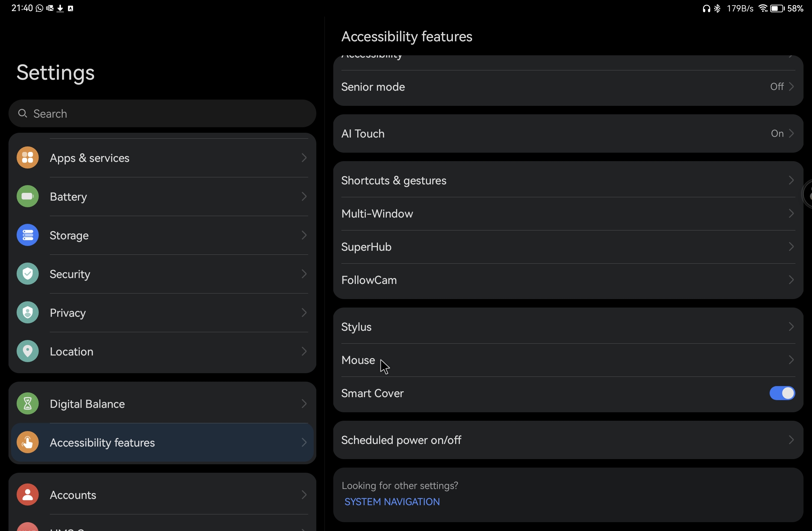This screenshot has width=812, height=531.
Task: Open the Multi-Window settings
Action: click(568, 214)
